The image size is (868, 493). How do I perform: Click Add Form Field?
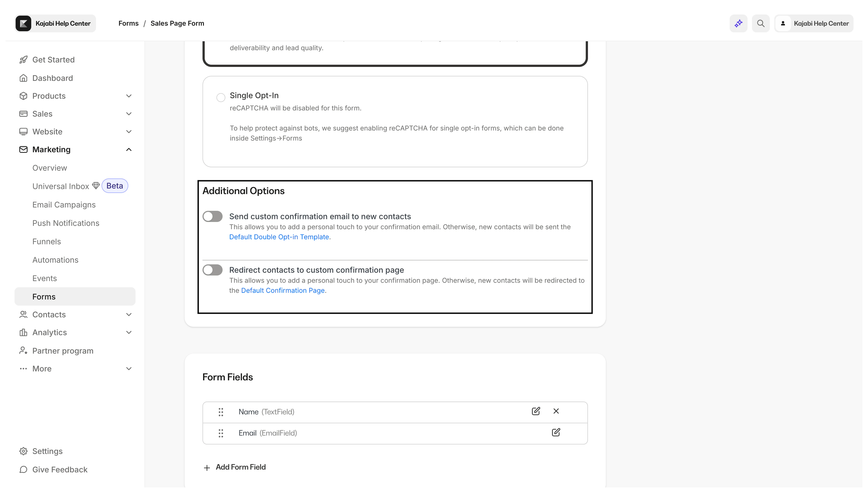pyautogui.click(x=234, y=467)
